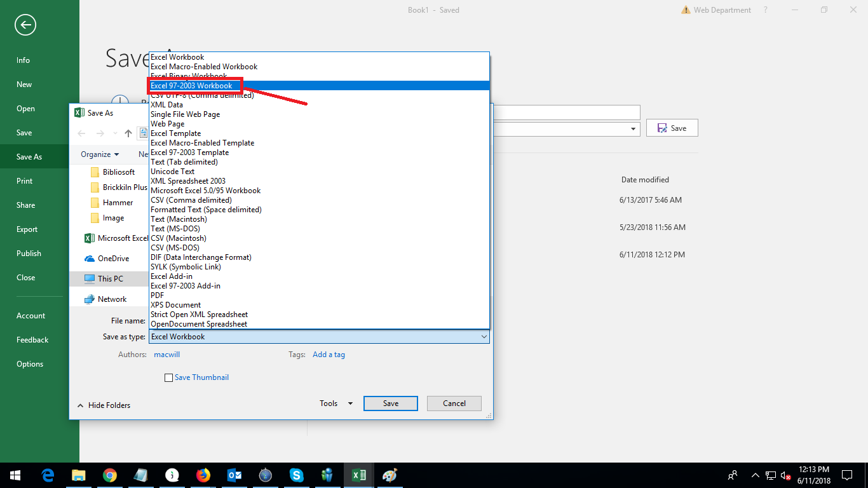This screenshot has width=868, height=488.
Task: Click the muted volume tray icon
Action: (786, 475)
